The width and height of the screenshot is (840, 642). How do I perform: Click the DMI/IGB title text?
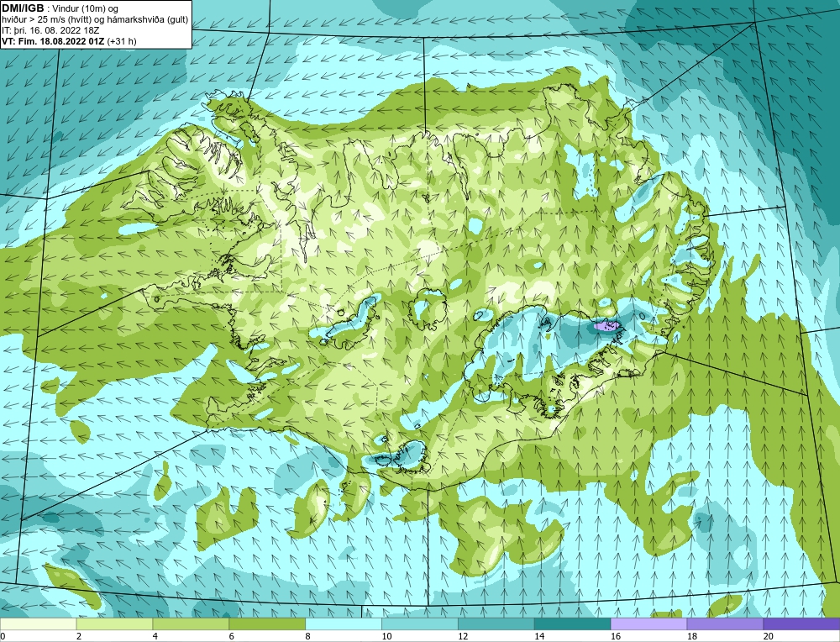point(23,8)
